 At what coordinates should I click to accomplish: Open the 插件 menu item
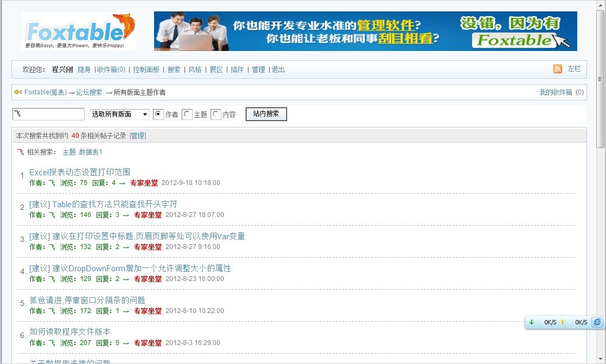pyautogui.click(x=237, y=69)
